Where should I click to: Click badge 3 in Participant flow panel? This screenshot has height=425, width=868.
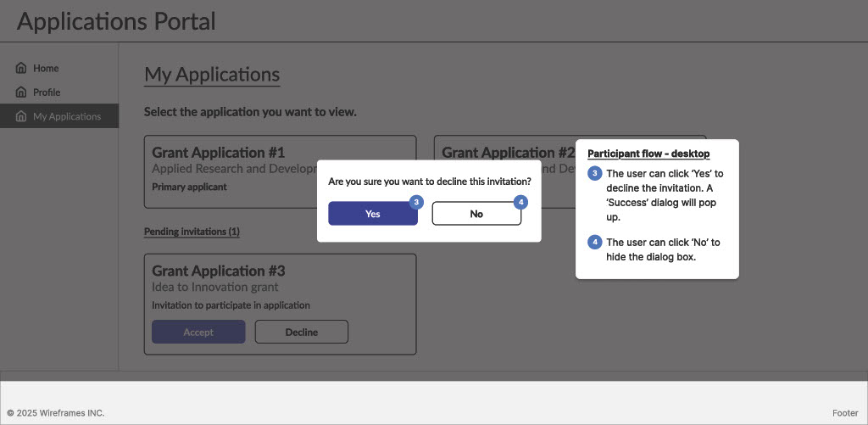pyautogui.click(x=595, y=174)
